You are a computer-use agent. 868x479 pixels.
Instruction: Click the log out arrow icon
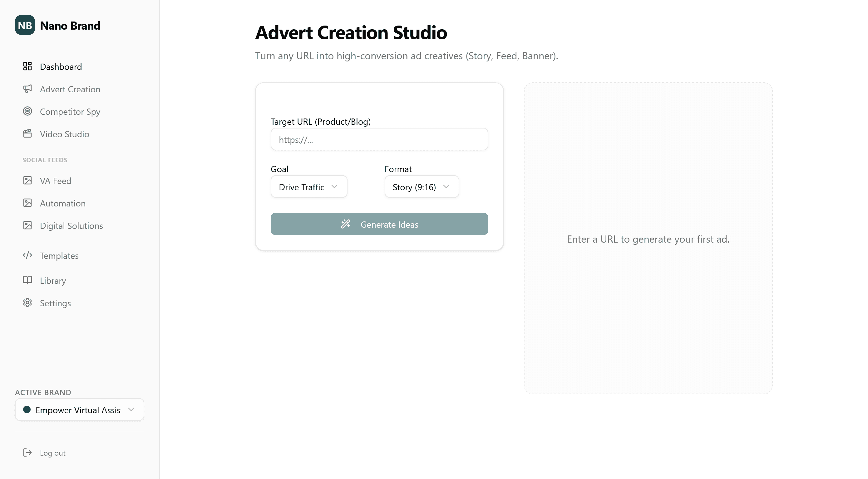pyautogui.click(x=27, y=453)
